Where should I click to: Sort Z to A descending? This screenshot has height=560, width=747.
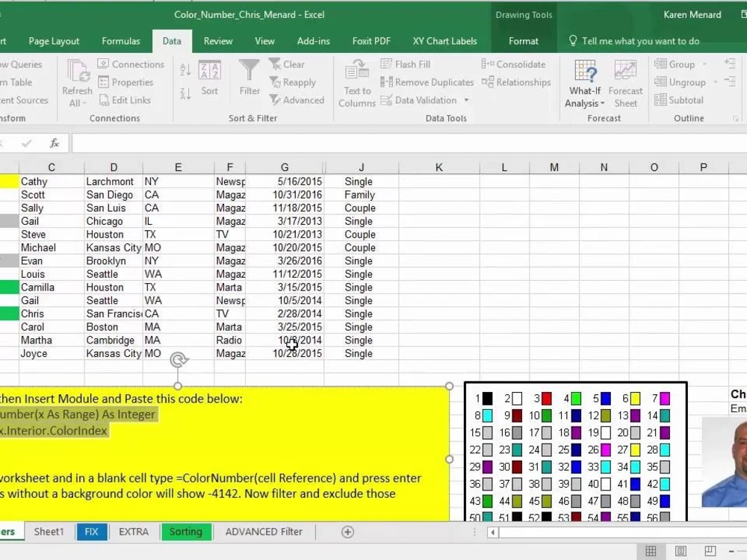(x=185, y=94)
